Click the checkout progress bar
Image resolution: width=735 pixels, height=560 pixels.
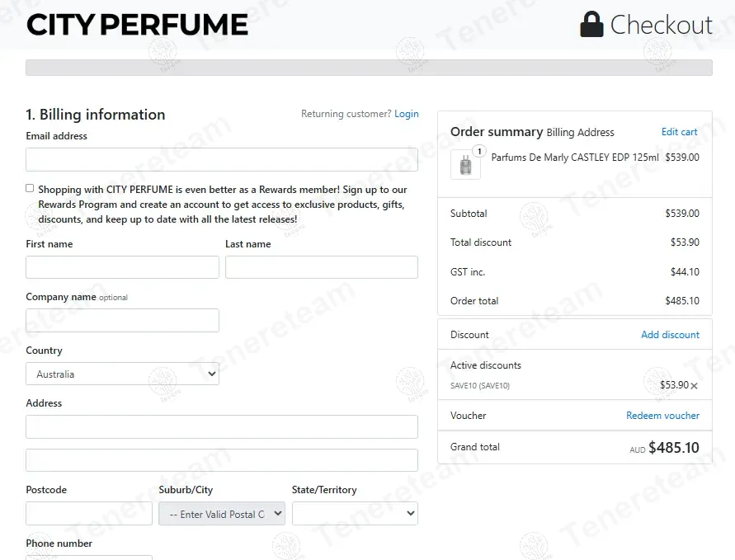pos(369,68)
